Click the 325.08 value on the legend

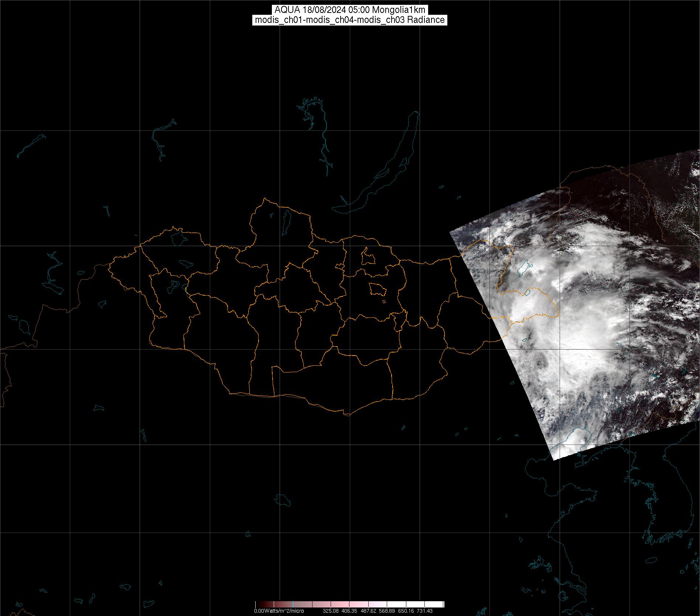(330, 611)
